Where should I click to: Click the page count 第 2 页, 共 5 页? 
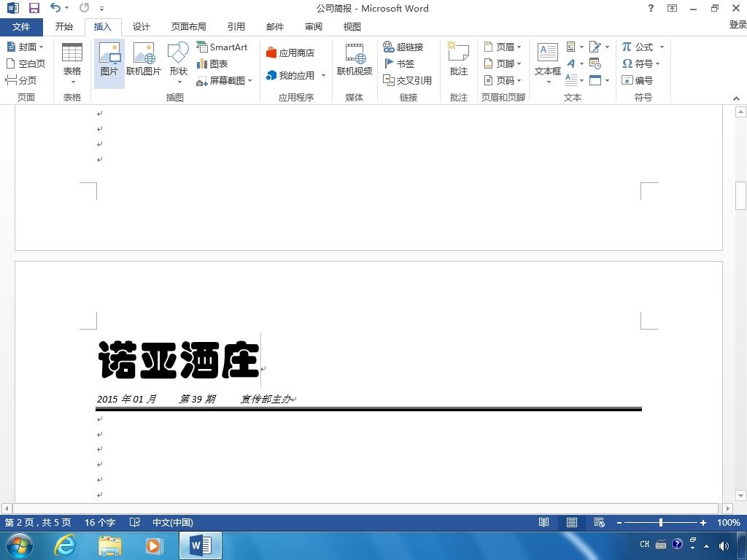pyautogui.click(x=38, y=522)
